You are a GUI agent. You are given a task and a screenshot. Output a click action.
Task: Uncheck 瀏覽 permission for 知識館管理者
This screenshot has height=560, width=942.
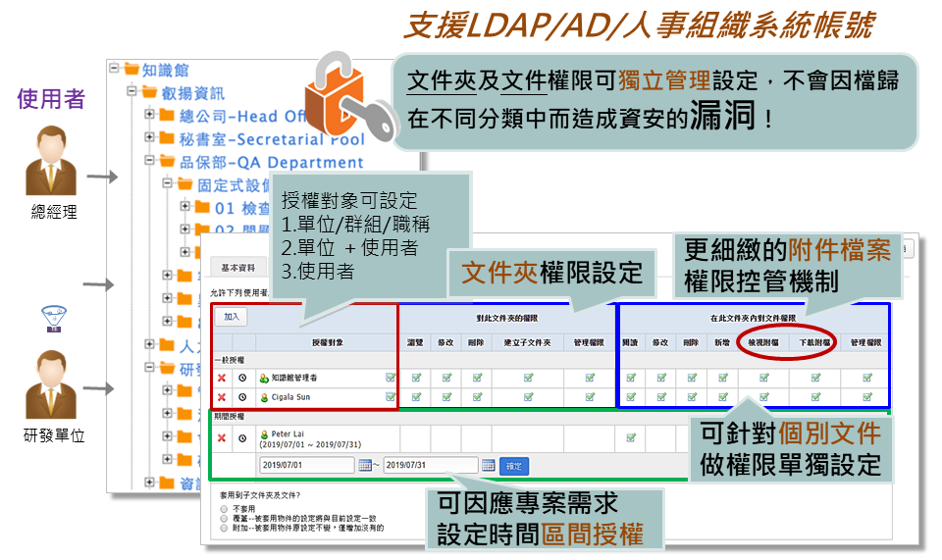tap(416, 378)
